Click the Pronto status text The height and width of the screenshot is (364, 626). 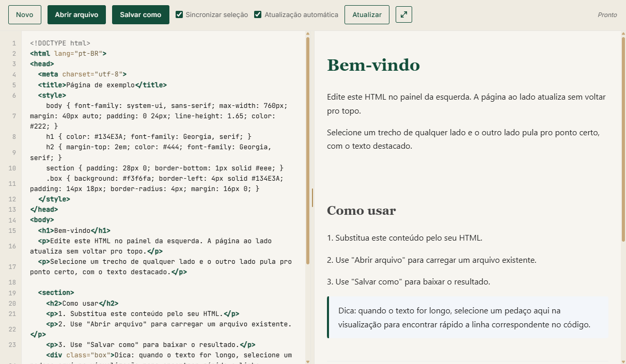point(607,15)
